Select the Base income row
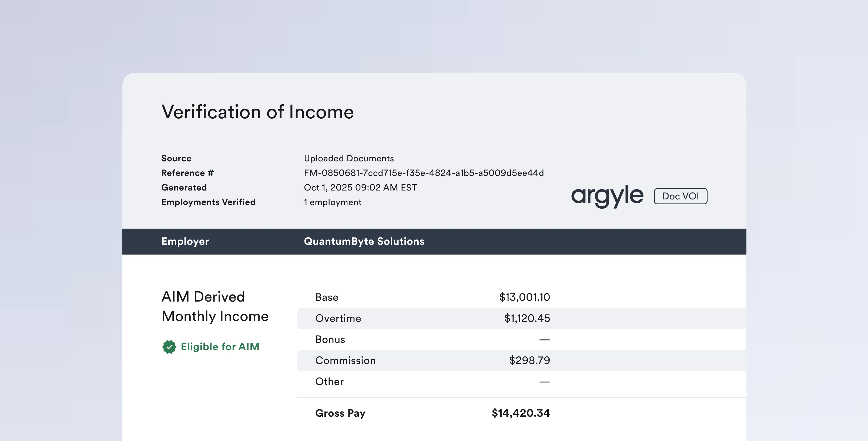Screen dimensions: 868x441 click(327, 297)
